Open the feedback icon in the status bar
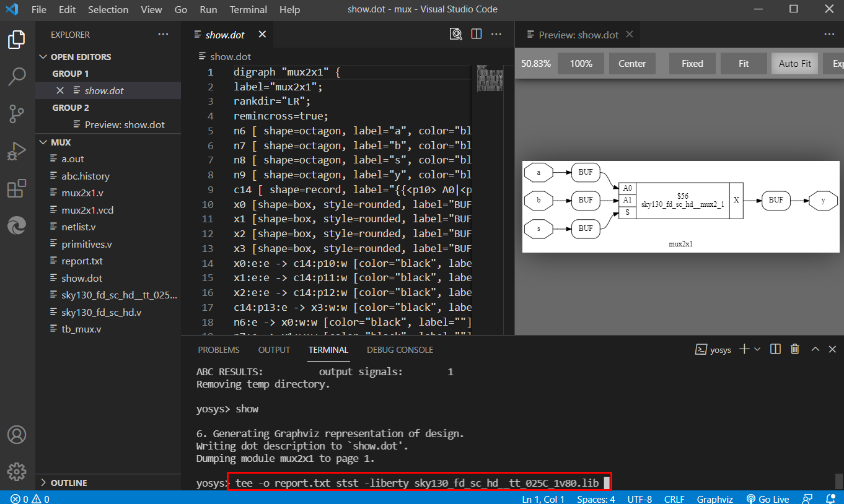Viewport: 844px width, 504px height. tap(807, 498)
